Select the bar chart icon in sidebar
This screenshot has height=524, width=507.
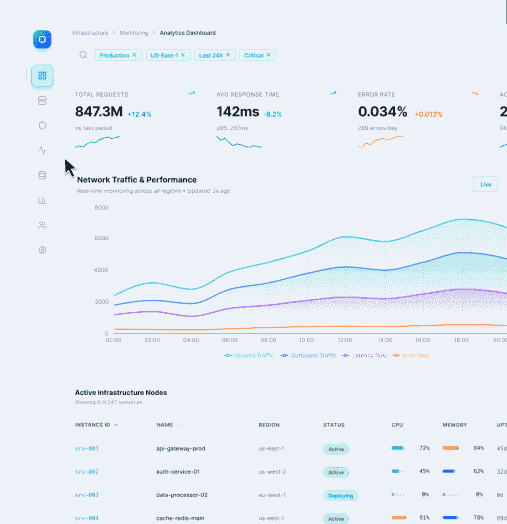click(42, 200)
